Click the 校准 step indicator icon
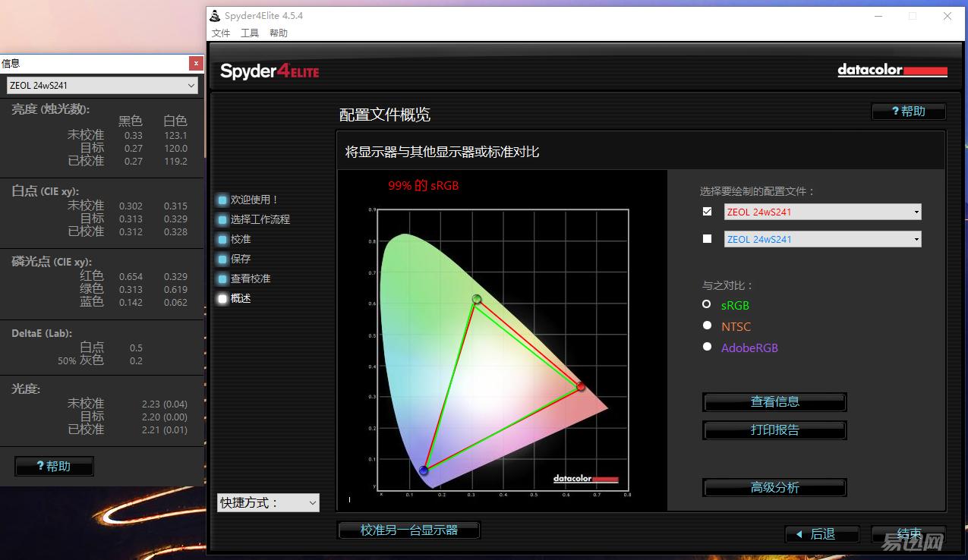Image resolution: width=968 pixels, height=560 pixels. click(x=222, y=239)
